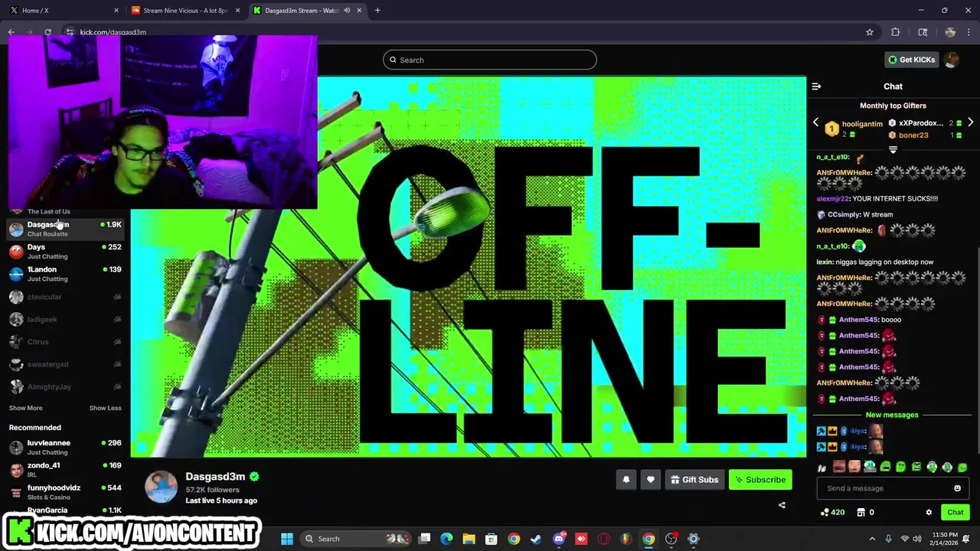
Task: Open zondo_41 recommended channel
Action: click(x=65, y=469)
